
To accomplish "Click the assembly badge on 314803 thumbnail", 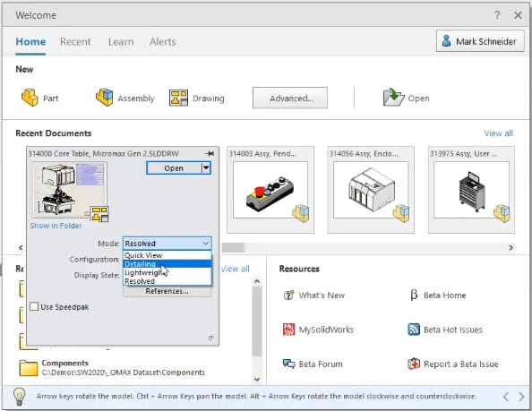I will (301, 213).
